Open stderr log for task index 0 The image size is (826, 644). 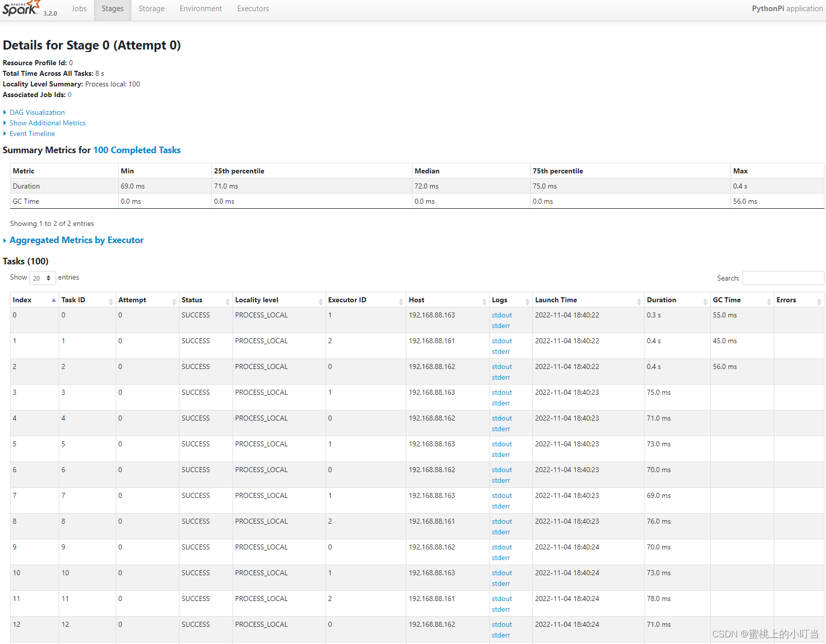[x=501, y=326]
